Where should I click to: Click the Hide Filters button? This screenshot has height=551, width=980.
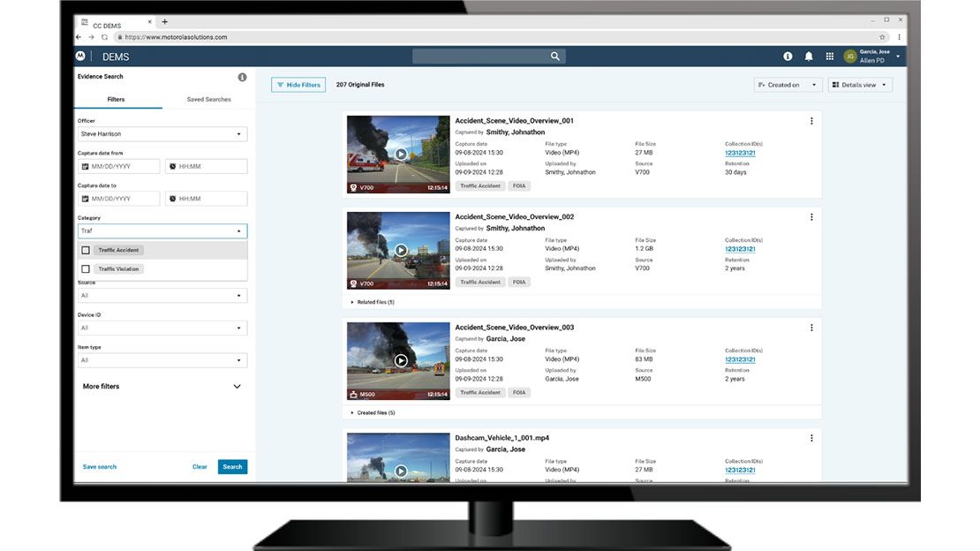[298, 85]
